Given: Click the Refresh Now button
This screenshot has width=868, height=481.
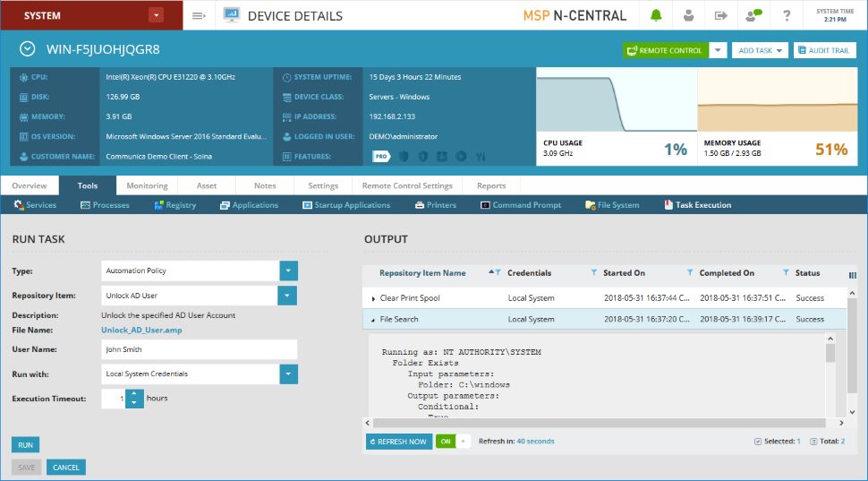Looking at the screenshot, I should click(x=399, y=442).
